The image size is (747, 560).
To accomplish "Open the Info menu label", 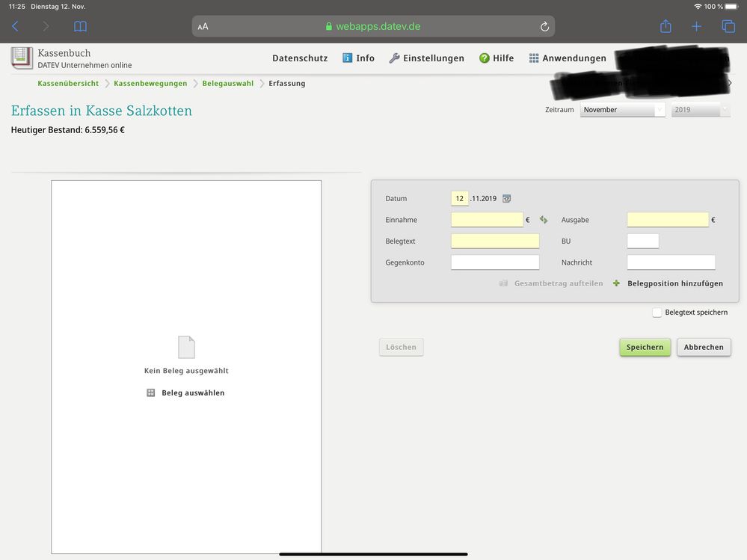I will click(365, 58).
